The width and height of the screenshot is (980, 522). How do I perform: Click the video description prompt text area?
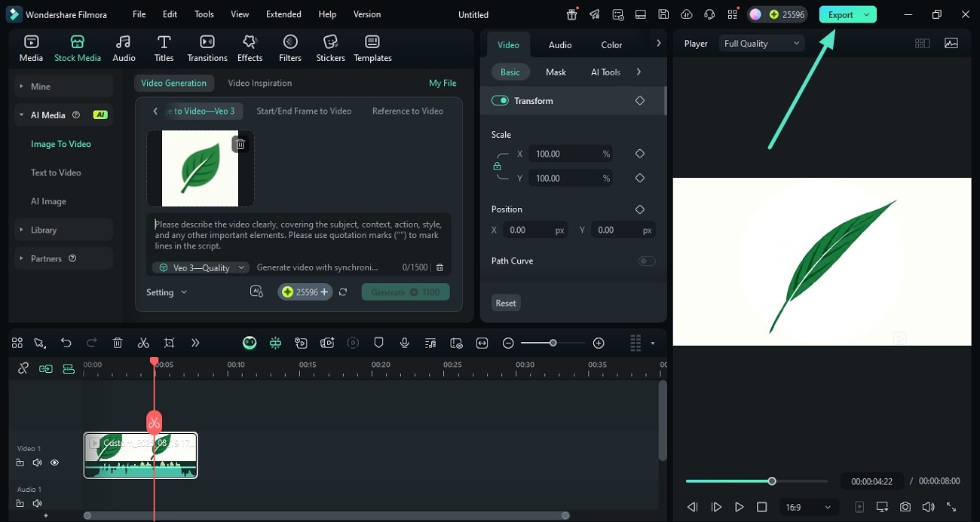pyautogui.click(x=299, y=235)
